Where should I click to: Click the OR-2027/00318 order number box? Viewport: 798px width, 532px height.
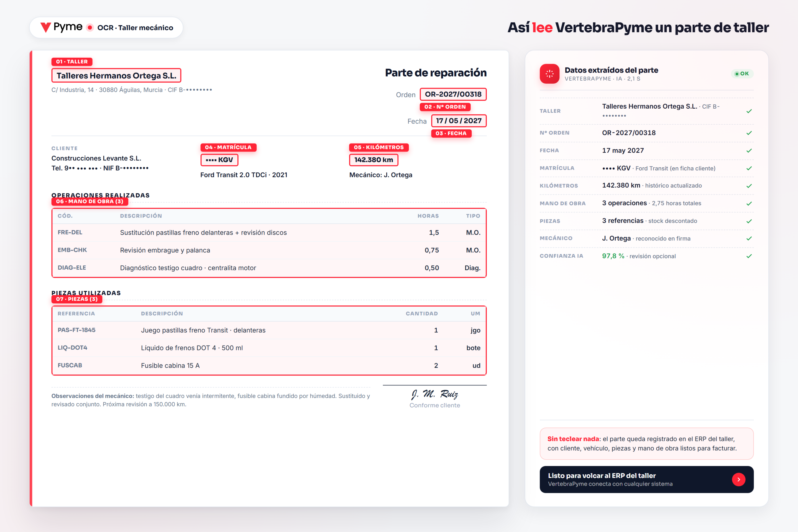click(453, 94)
